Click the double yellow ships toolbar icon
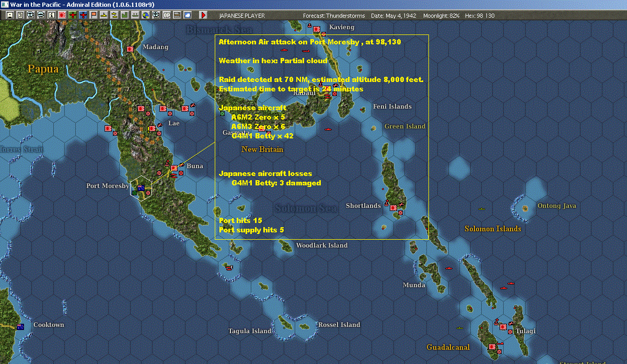Image resolution: width=627 pixels, height=364 pixels. (114, 15)
